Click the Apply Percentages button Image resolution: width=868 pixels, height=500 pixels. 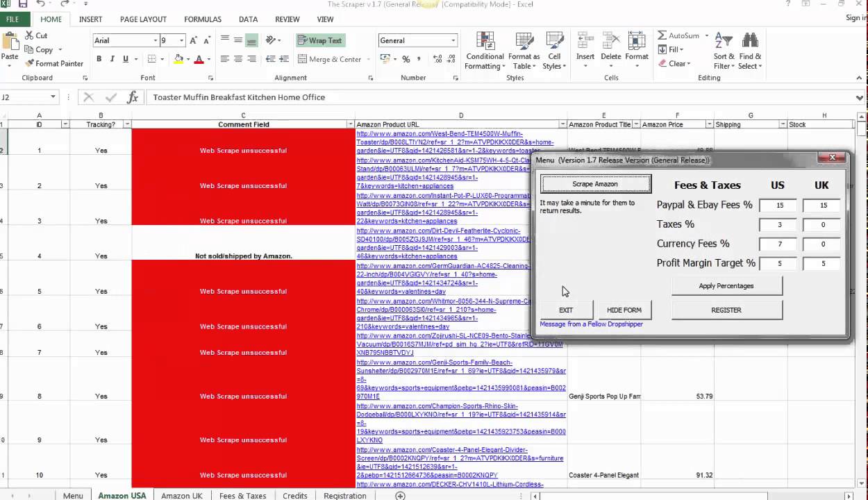[x=726, y=285]
